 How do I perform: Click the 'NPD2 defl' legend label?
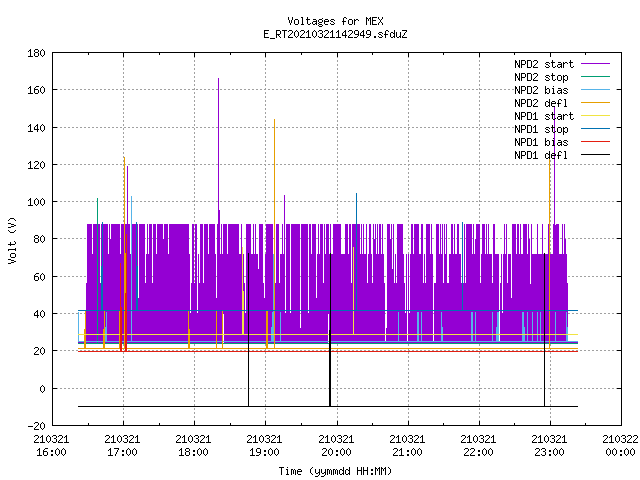click(x=541, y=103)
